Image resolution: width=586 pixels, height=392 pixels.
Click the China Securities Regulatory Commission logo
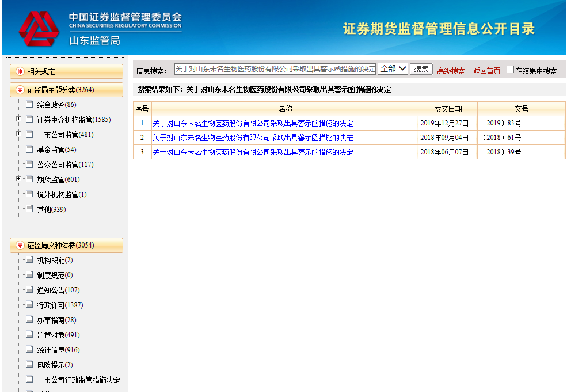39,28
